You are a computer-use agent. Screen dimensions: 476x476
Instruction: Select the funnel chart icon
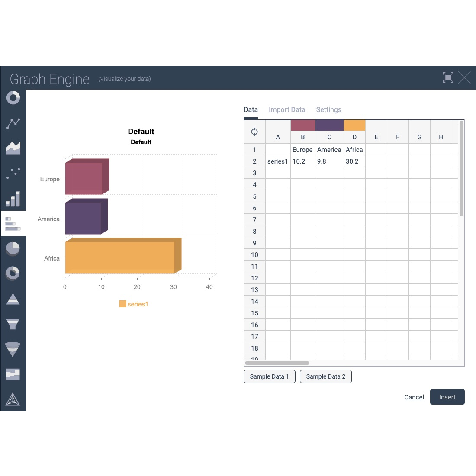[x=13, y=324]
